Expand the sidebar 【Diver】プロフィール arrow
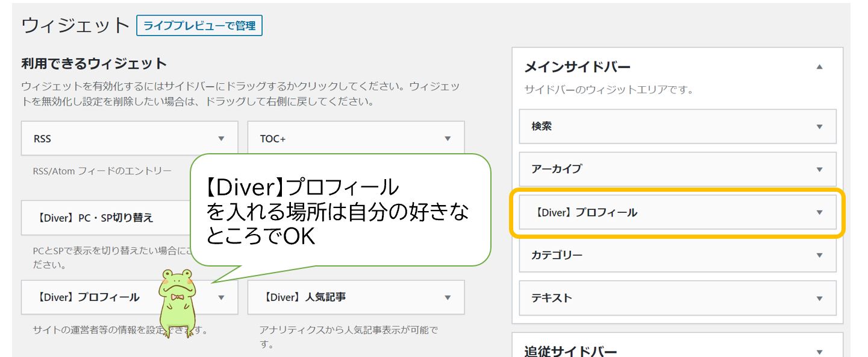 point(819,212)
